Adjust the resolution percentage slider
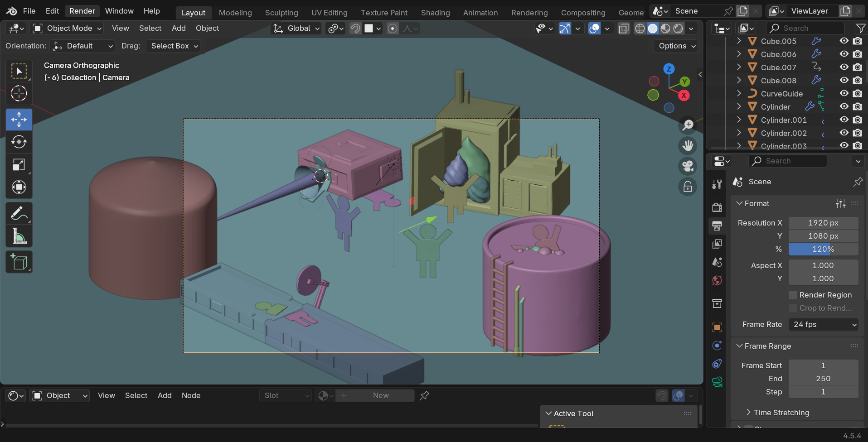Image resolution: width=868 pixels, height=442 pixels. pyautogui.click(x=823, y=249)
